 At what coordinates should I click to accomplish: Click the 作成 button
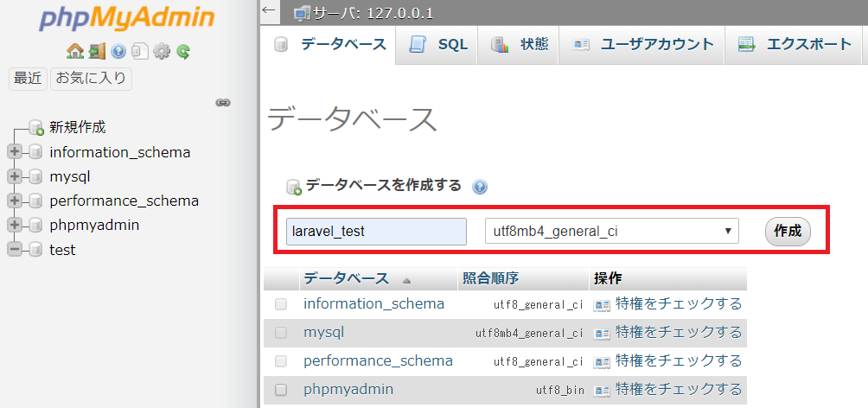click(x=788, y=232)
